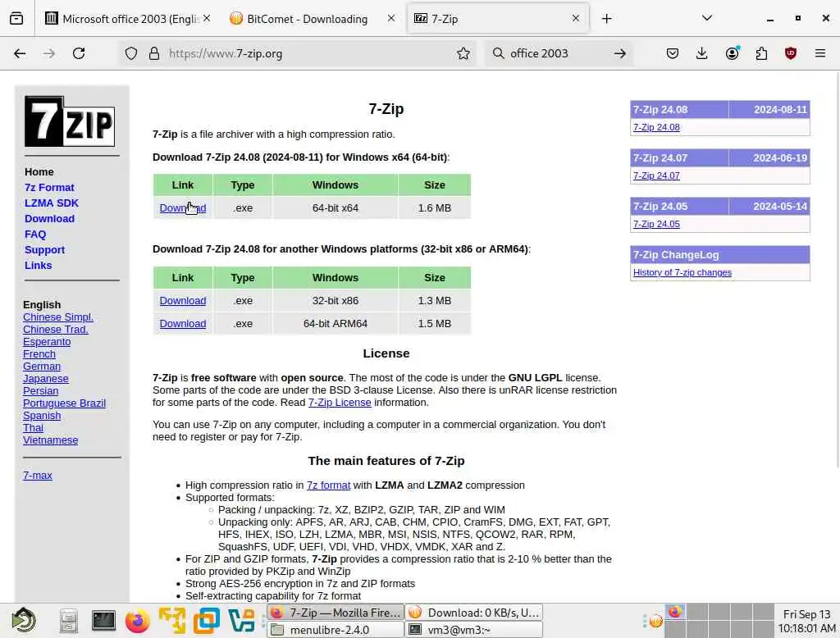Switch to vm3@vm3 terminal taskbar window
This screenshot has width=840, height=638.
[x=475, y=630]
